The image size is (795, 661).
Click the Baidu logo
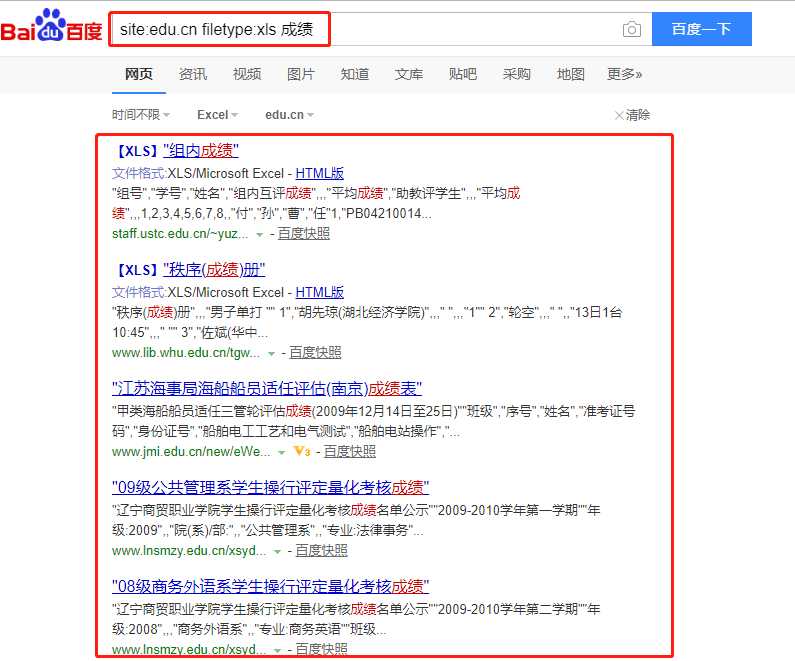[51, 25]
